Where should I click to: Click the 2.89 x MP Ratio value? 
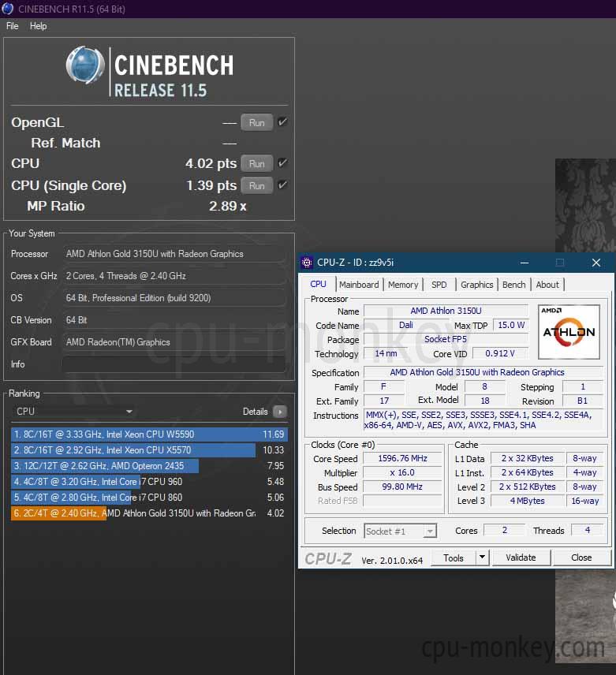click(228, 206)
